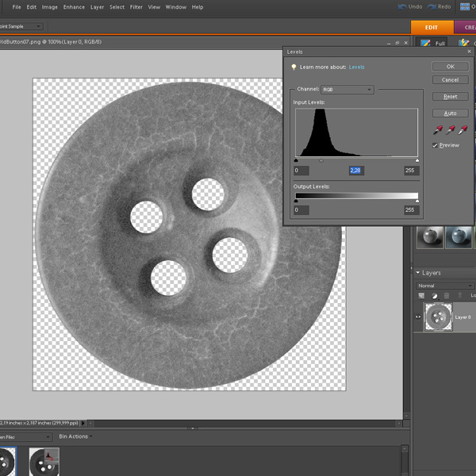The height and width of the screenshot is (476, 476).
Task: Click OK in the Levels dialog
Action: [450, 67]
